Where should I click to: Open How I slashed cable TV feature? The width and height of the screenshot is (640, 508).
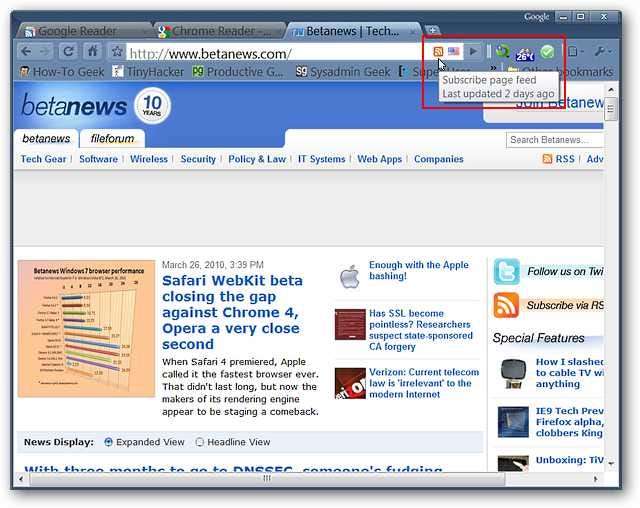(569, 373)
